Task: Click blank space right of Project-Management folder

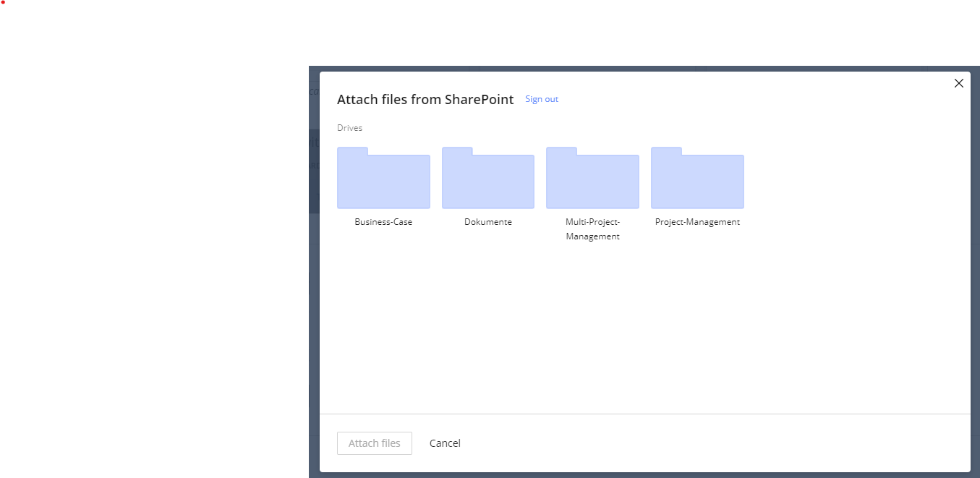Action: point(853,181)
